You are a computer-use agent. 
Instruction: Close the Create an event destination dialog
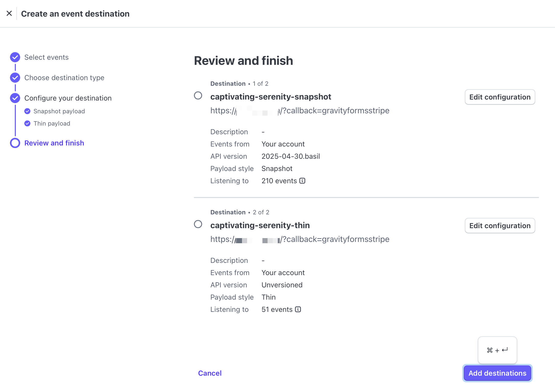(x=9, y=14)
